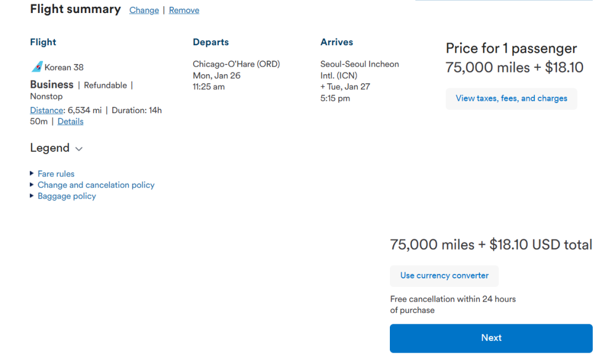Select the Korean 38 flight number text
The height and width of the screenshot is (364, 612).
pyautogui.click(x=64, y=67)
